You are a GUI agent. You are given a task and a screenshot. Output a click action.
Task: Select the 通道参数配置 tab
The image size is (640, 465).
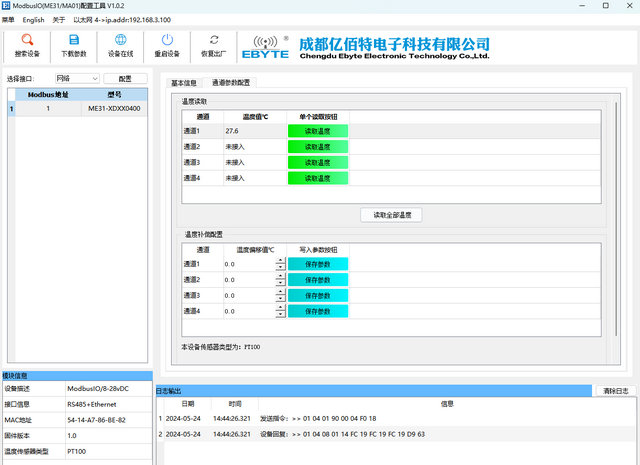click(232, 83)
